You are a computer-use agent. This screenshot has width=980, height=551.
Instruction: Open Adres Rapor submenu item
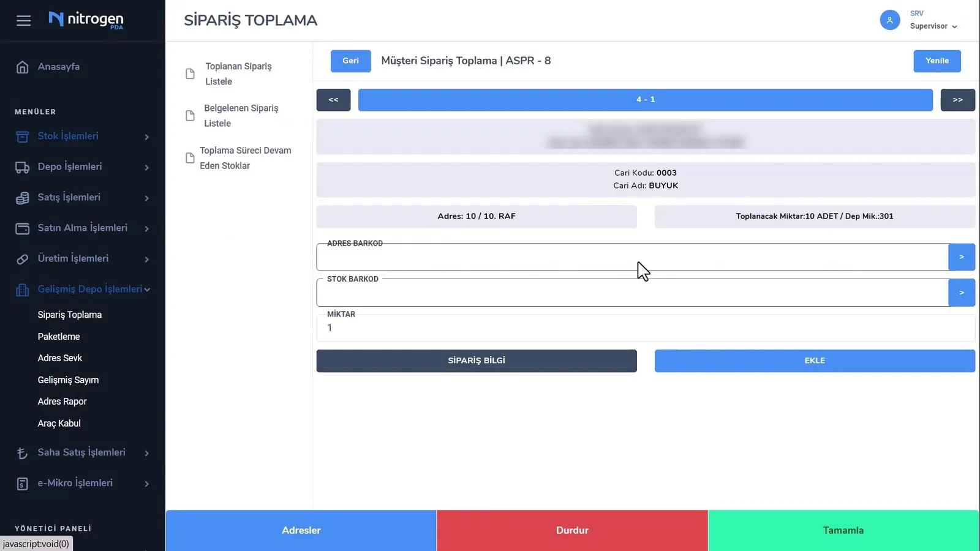[62, 402]
